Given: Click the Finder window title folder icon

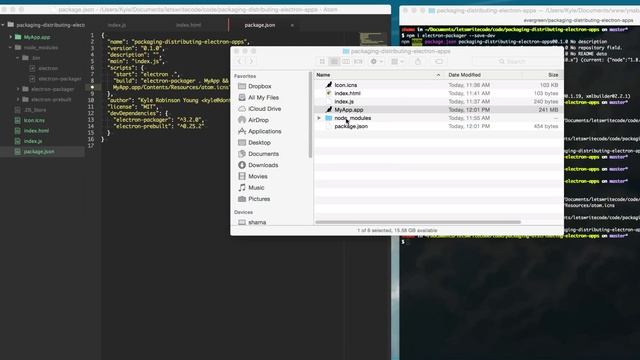Looking at the screenshot, I should point(346,51).
